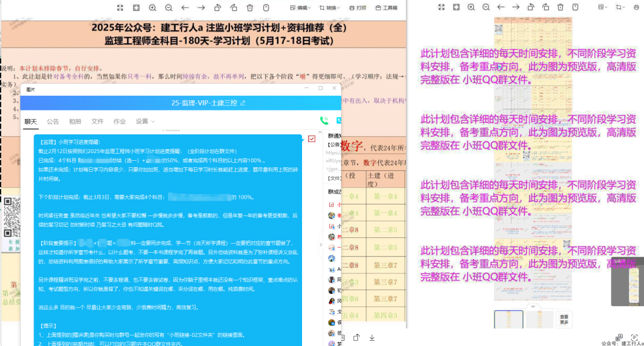644x346 pixels.
Task: Open 转换 dropdown in left viewer toolbar
Action: [x=329, y=8]
